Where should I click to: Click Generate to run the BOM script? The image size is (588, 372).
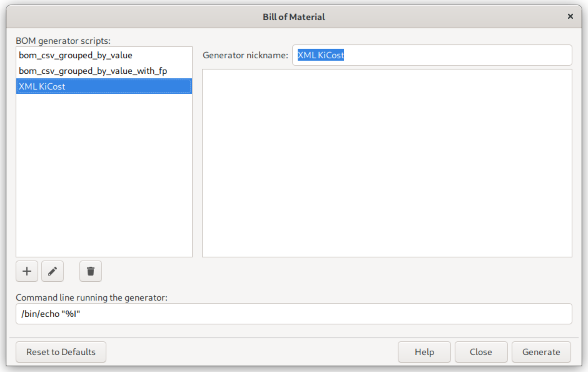(541, 352)
